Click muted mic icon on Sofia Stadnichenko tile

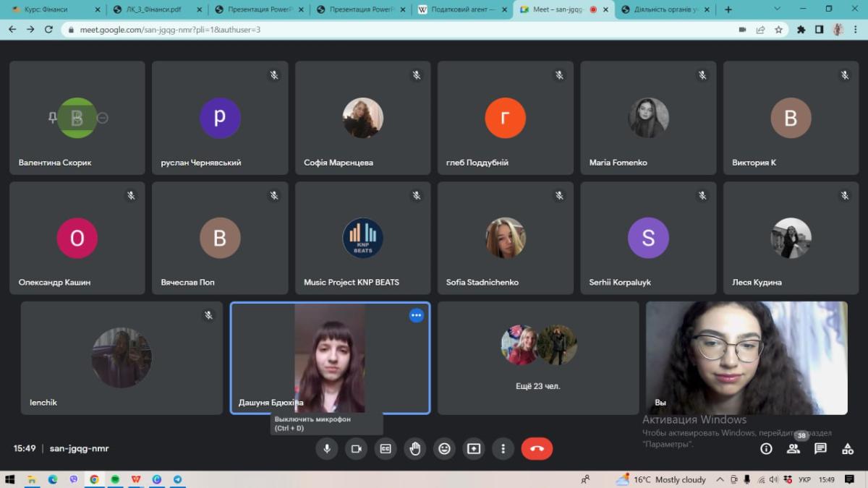point(559,195)
